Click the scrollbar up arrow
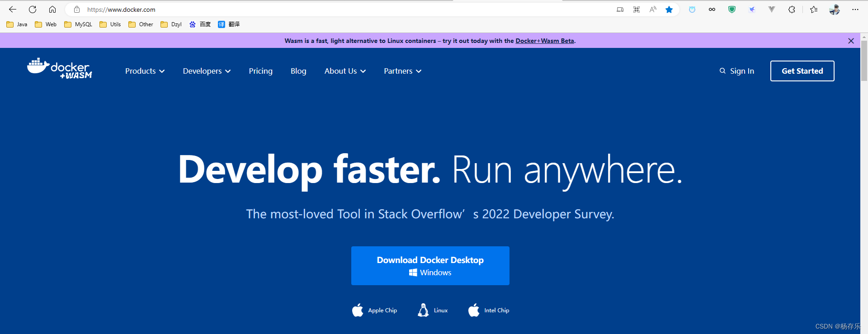868x334 pixels. [x=864, y=36]
